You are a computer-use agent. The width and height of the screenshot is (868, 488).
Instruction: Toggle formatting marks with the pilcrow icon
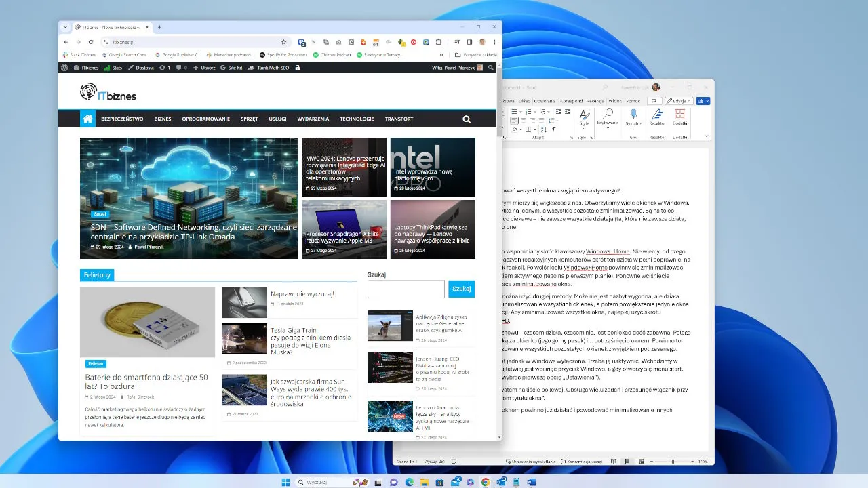pos(554,129)
